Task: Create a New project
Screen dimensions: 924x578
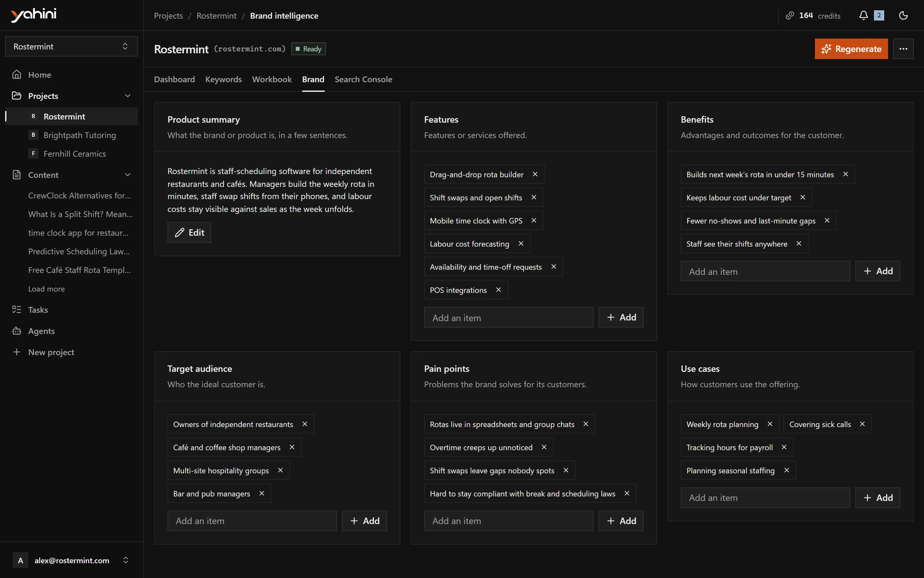Action: (72, 352)
